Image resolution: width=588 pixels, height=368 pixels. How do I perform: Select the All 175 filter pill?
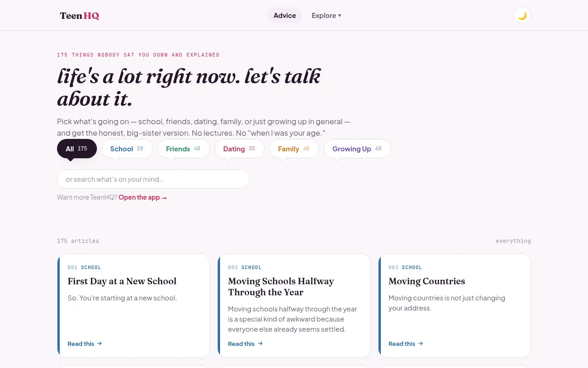pos(77,149)
